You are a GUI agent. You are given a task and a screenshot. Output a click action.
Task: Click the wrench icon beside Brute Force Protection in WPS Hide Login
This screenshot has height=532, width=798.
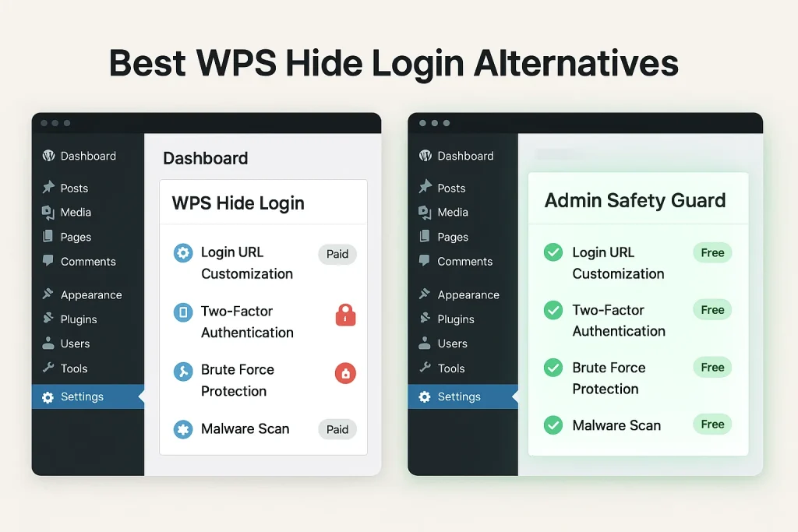coord(183,371)
